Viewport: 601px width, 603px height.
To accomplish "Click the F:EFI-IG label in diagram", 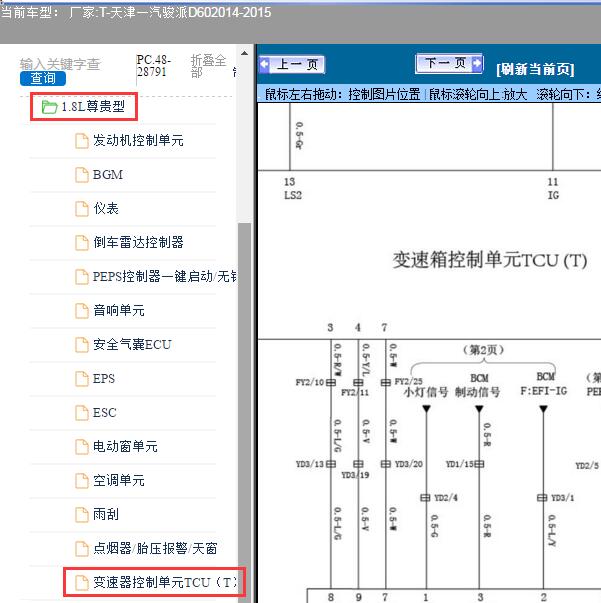I will 544,391.
